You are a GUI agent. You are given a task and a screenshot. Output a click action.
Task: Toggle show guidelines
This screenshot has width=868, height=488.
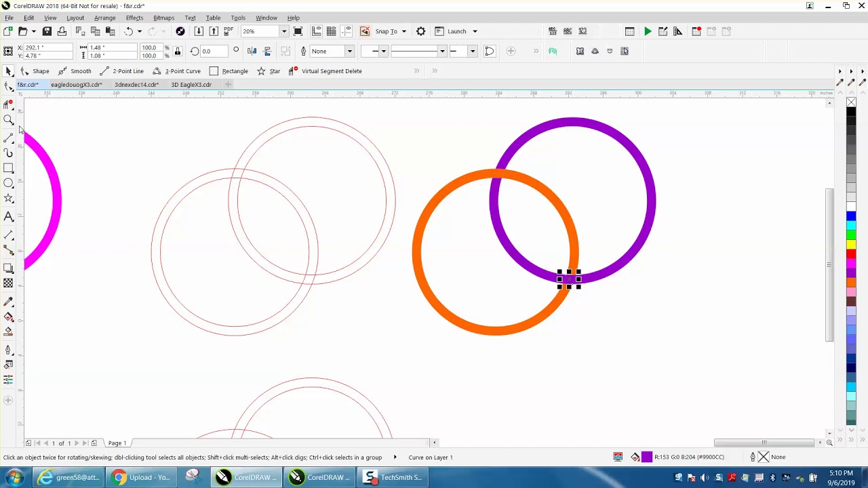(x=347, y=31)
